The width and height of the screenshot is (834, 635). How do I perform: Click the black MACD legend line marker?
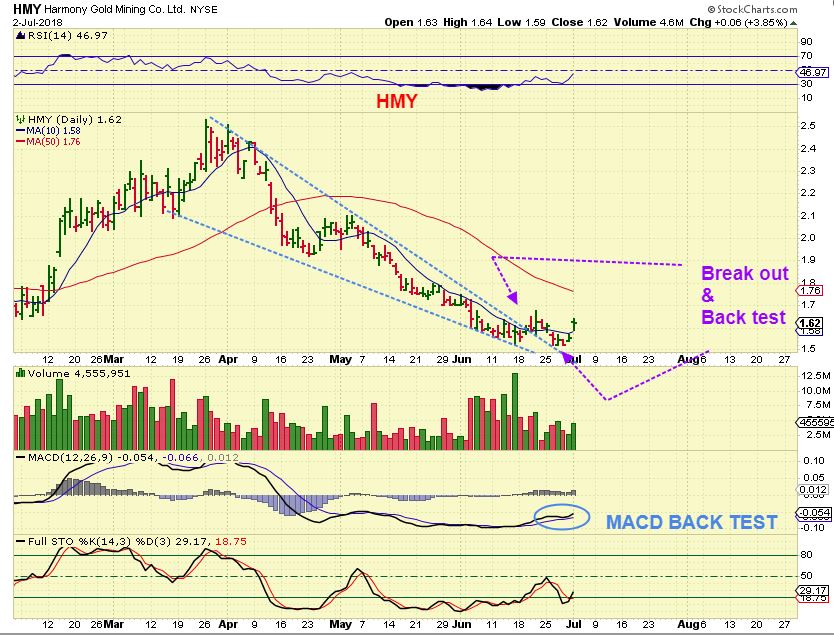(x=21, y=457)
